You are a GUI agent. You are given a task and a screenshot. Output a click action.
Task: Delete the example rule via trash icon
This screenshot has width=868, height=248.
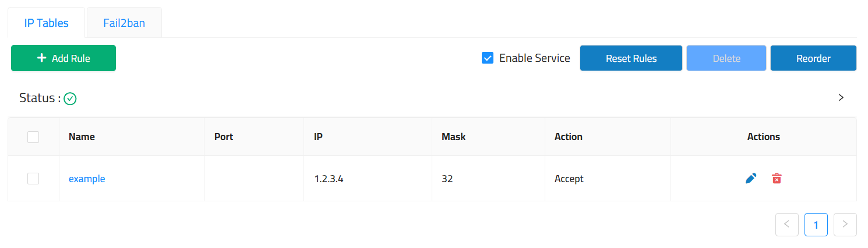[x=777, y=179]
